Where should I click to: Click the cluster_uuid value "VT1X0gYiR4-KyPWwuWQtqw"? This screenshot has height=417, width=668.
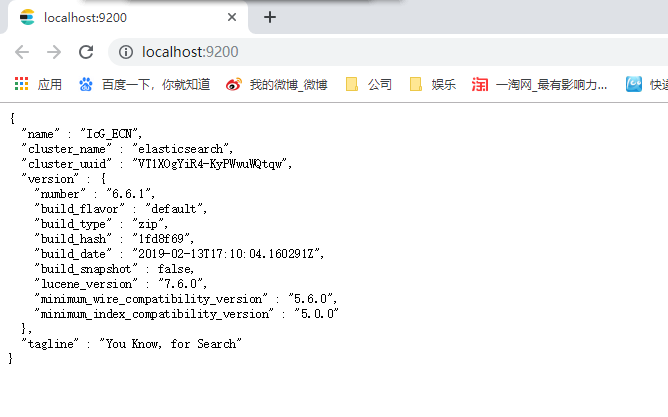pyautogui.click(x=210, y=164)
